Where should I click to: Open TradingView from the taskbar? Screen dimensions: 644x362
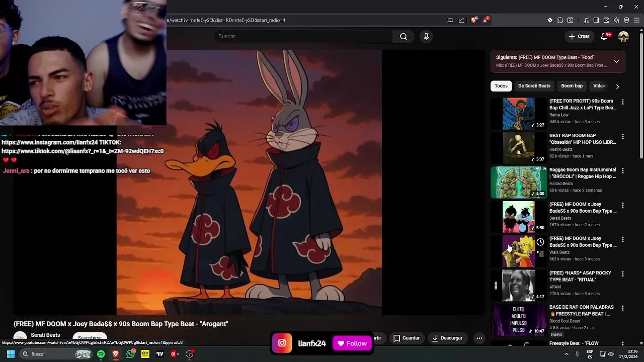pos(160,354)
